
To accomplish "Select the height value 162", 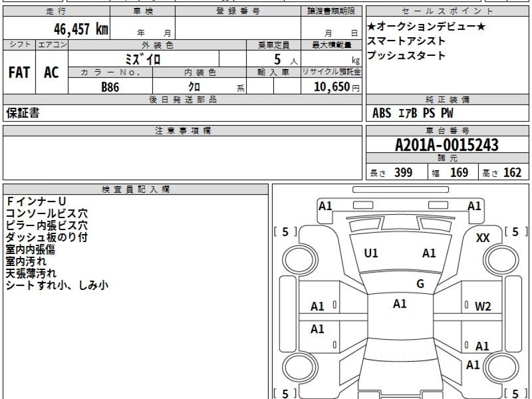I will click(x=513, y=172).
